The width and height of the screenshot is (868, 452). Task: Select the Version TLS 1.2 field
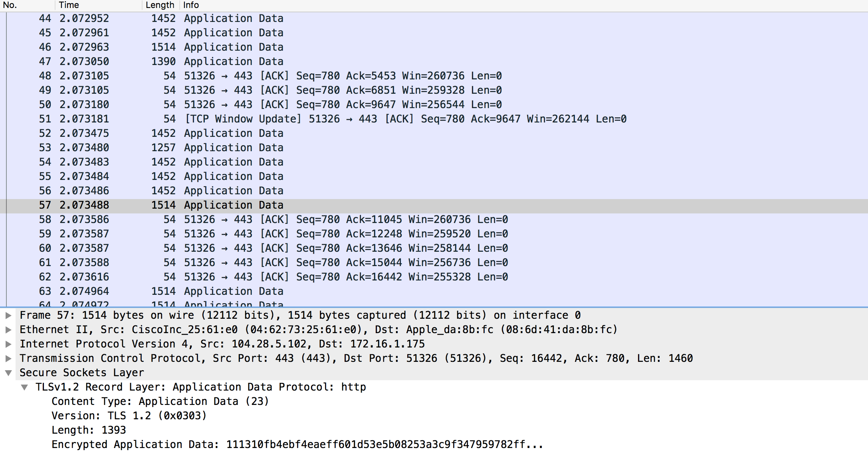[129, 416]
